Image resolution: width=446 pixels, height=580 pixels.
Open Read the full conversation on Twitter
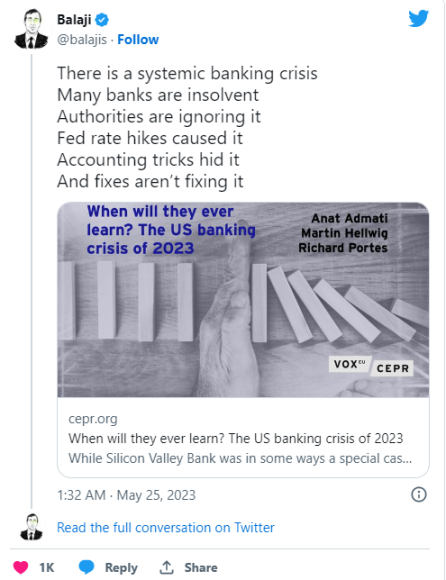pyautogui.click(x=165, y=527)
